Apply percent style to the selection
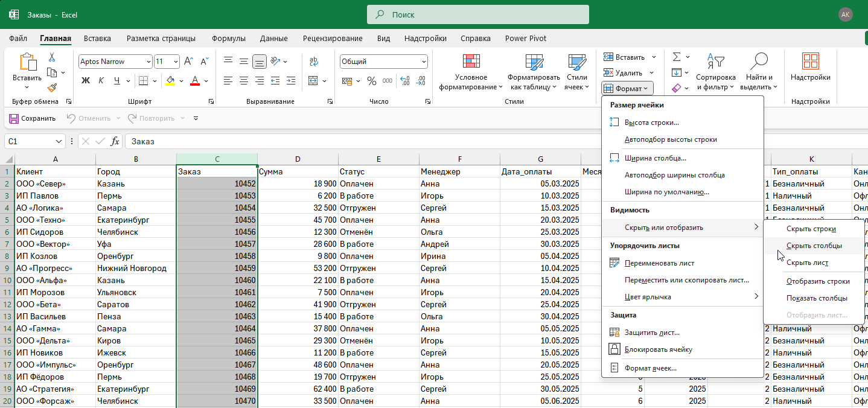The image size is (868, 408). pos(372,81)
